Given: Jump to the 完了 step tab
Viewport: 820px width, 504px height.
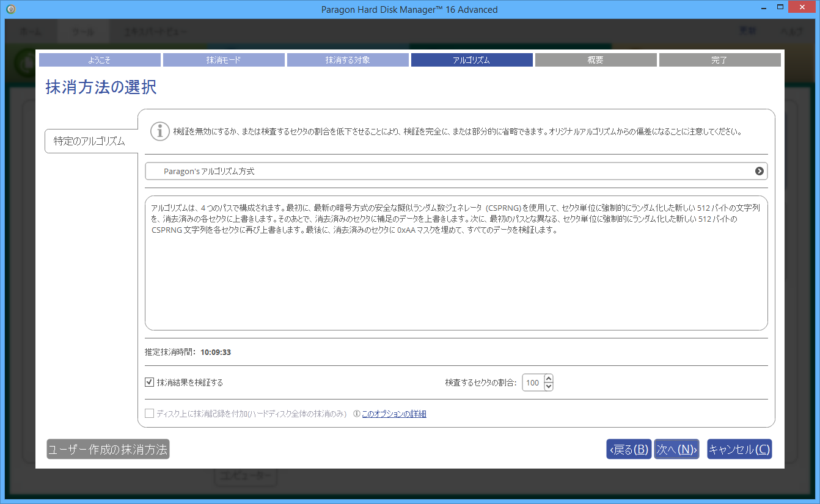Looking at the screenshot, I should tap(720, 60).
